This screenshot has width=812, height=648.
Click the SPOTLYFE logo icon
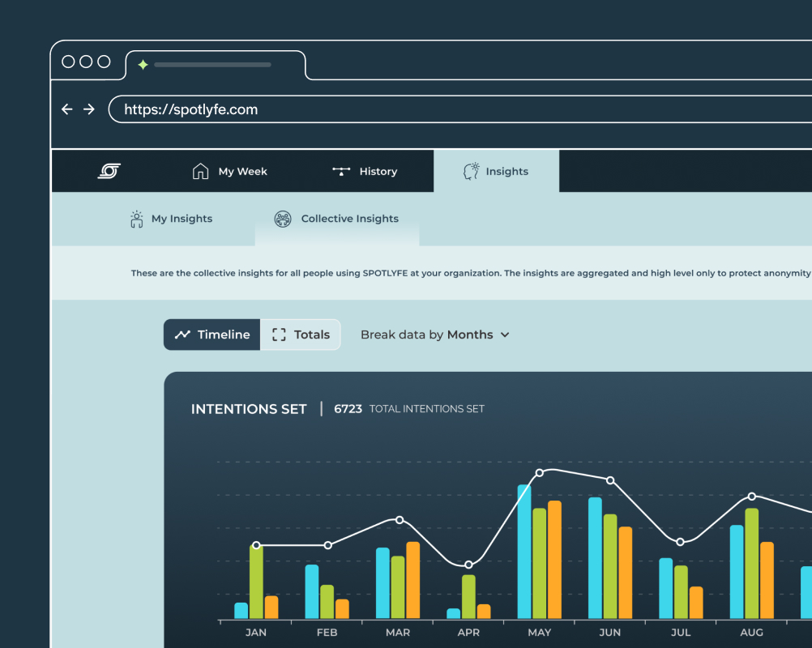[109, 171]
